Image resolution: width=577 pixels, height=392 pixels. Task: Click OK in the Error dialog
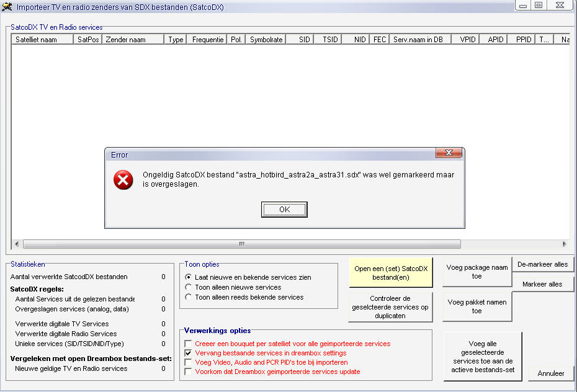pyautogui.click(x=284, y=209)
